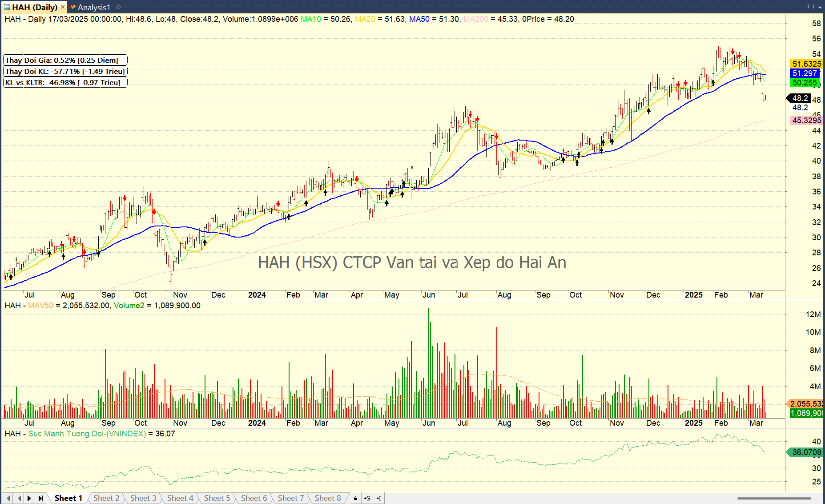825x504 pixels.
Task: Click the green Volume2 label in volume pane
Action: pyautogui.click(x=129, y=306)
